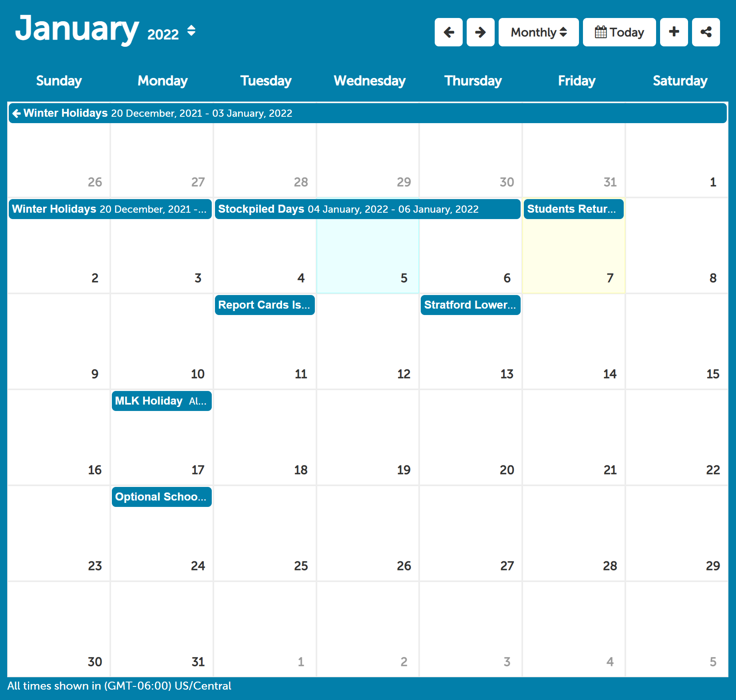Select day number 22

(713, 470)
